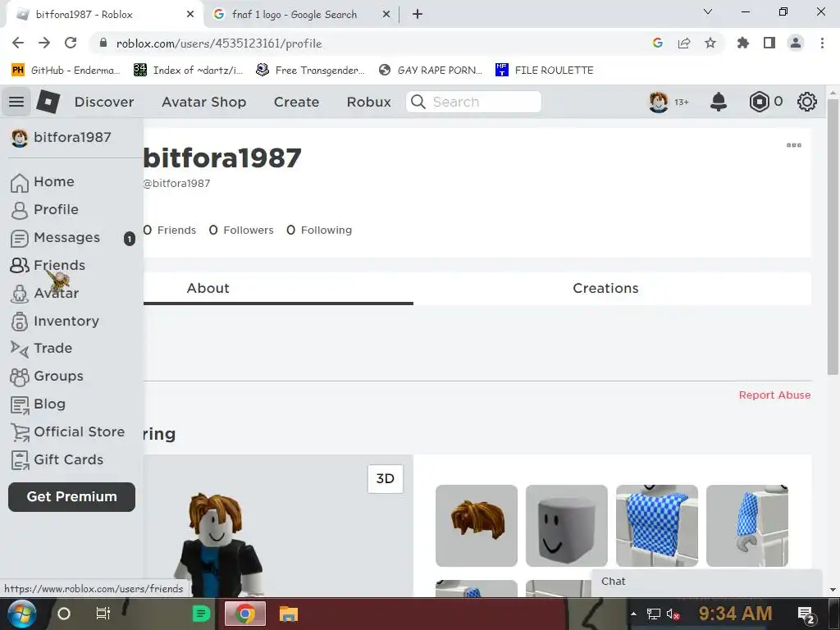
Task: Open the Chat panel
Action: click(x=707, y=582)
